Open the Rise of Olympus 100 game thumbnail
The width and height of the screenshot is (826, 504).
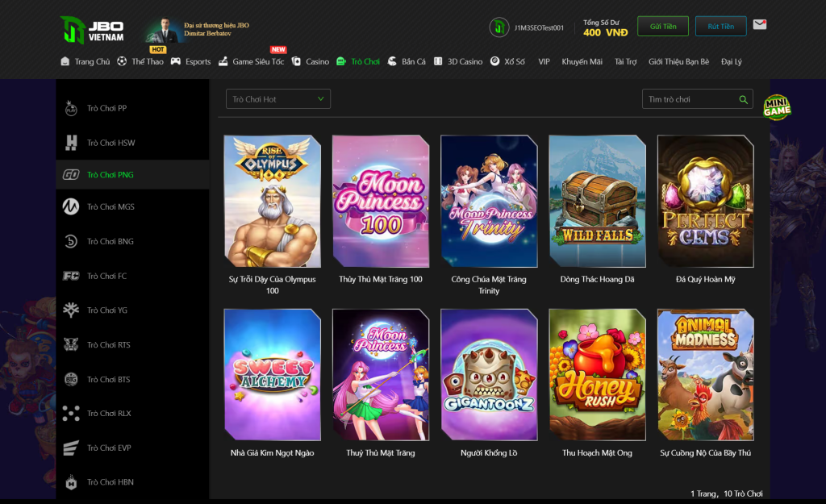click(x=272, y=201)
